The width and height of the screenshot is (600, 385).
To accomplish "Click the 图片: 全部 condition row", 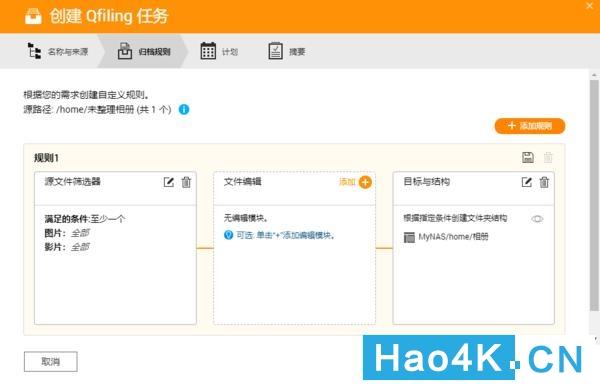I will coord(67,233).
